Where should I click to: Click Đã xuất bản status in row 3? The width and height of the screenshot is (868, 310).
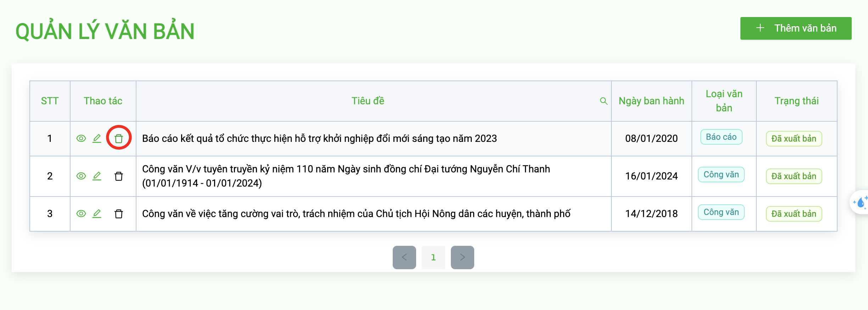coord(794,214)
